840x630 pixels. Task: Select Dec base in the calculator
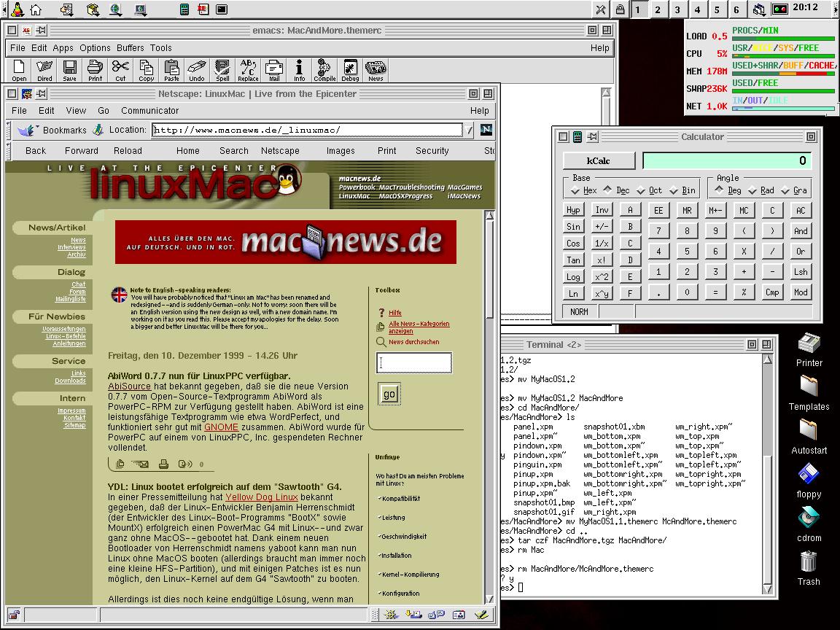[617, 190]
